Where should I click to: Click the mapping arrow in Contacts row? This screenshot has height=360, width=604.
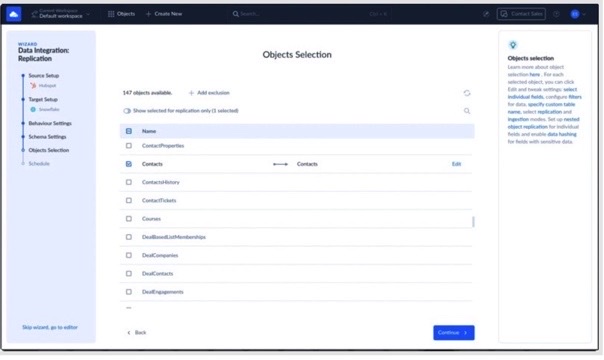(280, 164)
